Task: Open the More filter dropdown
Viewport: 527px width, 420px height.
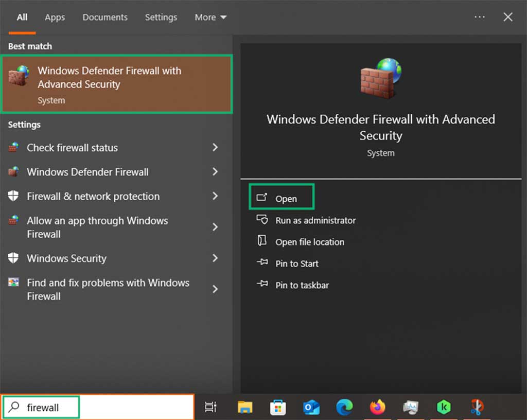Action: point(210,17)
